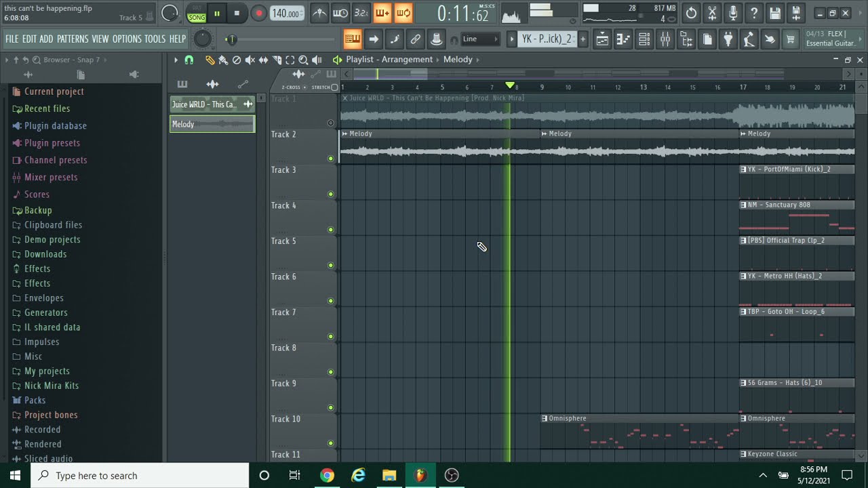Select the Melody clip in picker panel
The image size is (868, 488).
212,124
